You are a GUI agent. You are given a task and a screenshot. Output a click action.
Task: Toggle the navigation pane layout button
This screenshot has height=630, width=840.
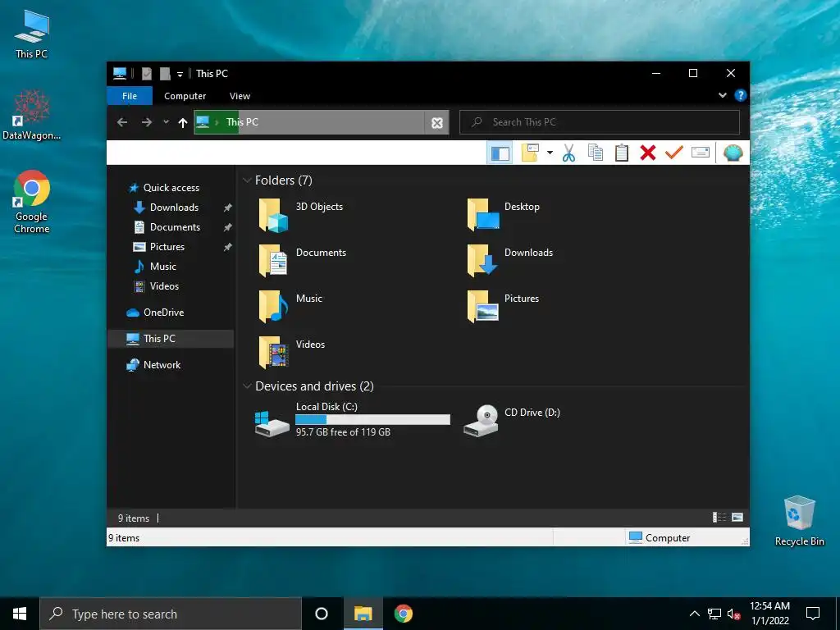(x=500, y=153)
